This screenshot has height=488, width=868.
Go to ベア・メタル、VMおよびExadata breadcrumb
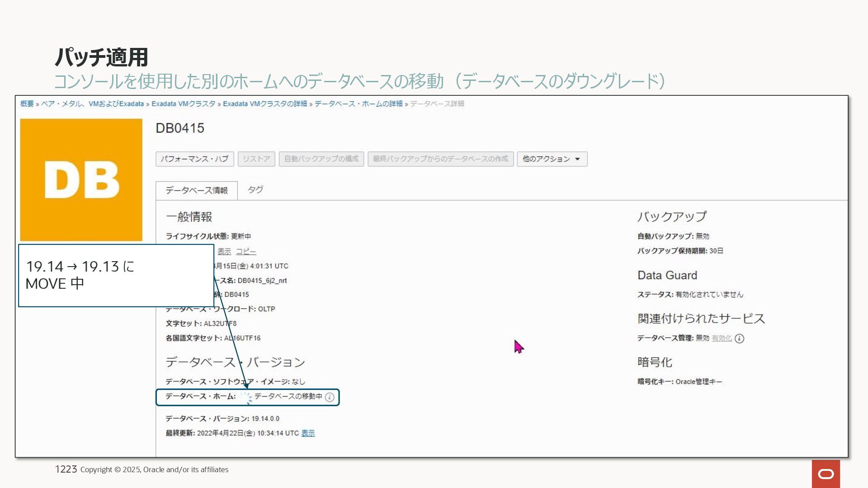92,104
